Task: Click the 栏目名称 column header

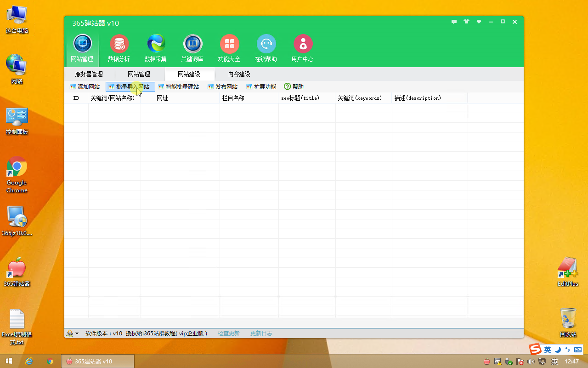Action: [x=249, y=98]
